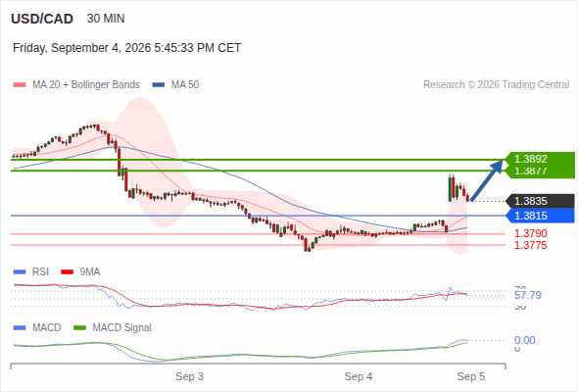The image size is (578, 392).
Task: Click the RSI value 57.79
Action: (x=528, y=295)
